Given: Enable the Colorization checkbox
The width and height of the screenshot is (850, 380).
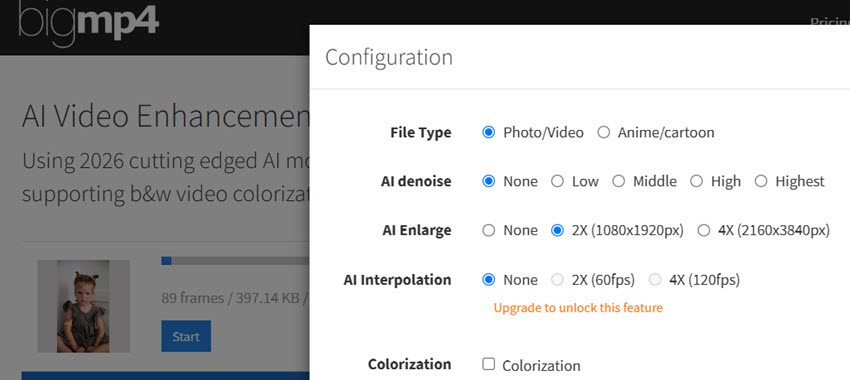Looking at the screenshot, I should coord(488,364).
